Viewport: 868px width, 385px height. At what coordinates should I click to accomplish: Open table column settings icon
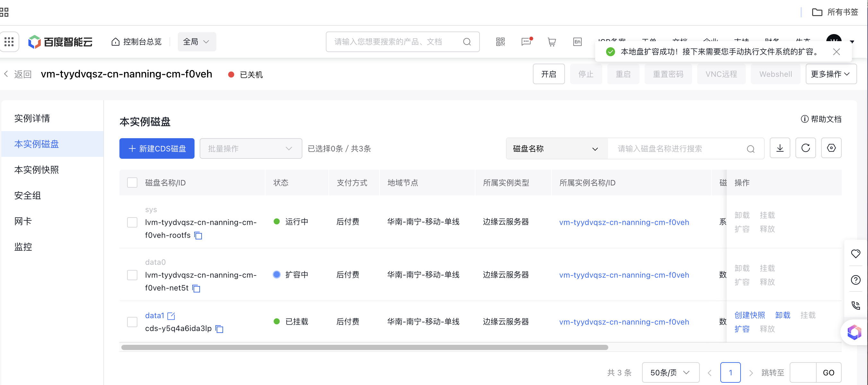click(x=831, y=148)
